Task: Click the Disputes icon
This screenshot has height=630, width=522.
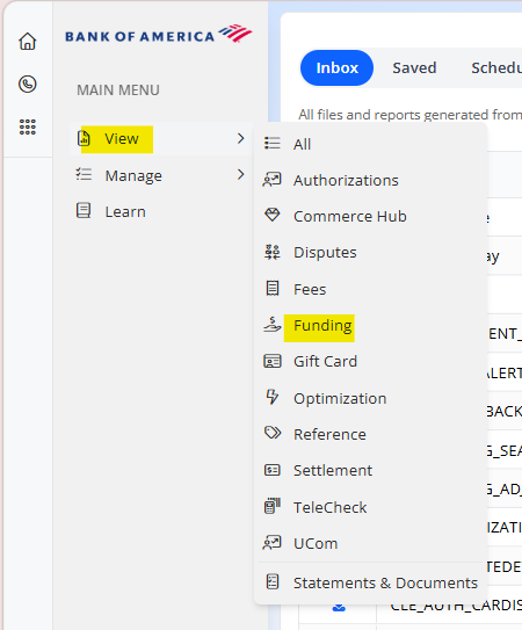Action: (272, 252)
